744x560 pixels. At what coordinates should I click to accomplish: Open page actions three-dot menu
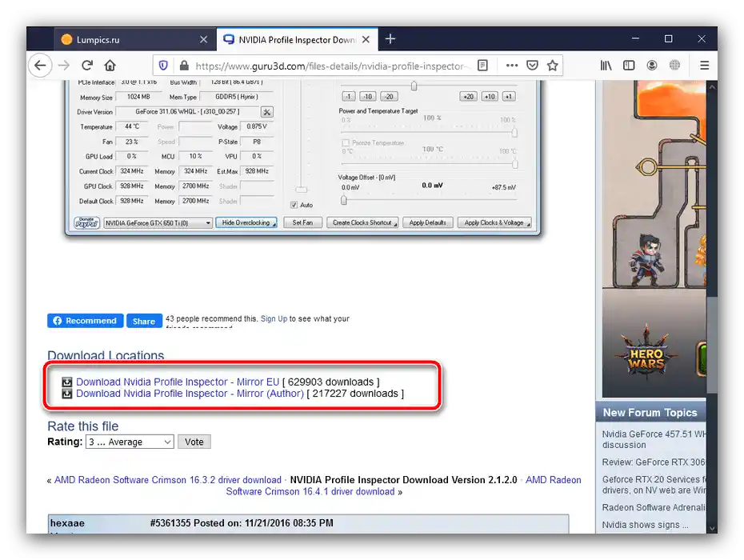pyautogui.click(x=511, y=66)
